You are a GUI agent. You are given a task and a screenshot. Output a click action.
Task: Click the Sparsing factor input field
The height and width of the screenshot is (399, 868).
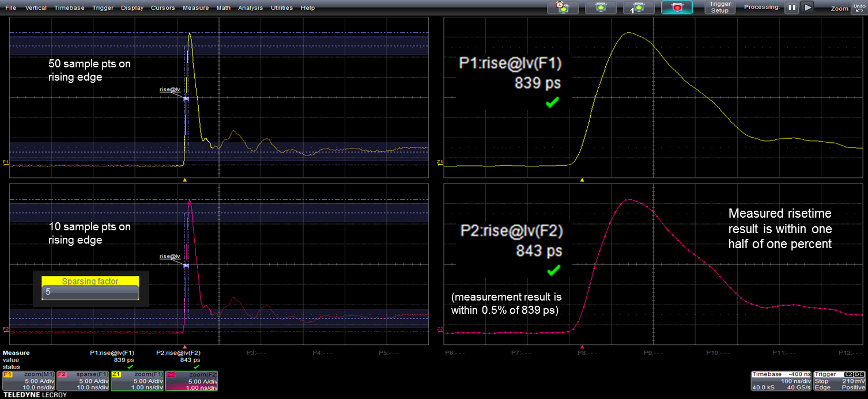point(90,291)
